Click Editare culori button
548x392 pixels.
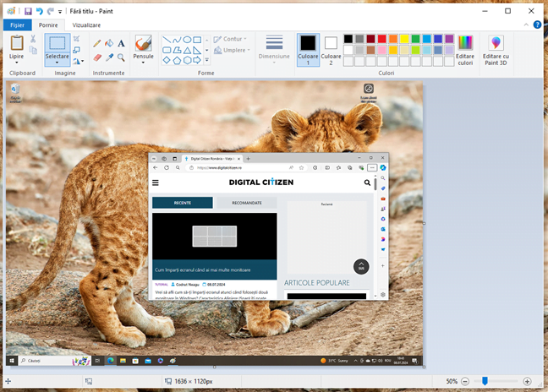click(x=465, y=50)
